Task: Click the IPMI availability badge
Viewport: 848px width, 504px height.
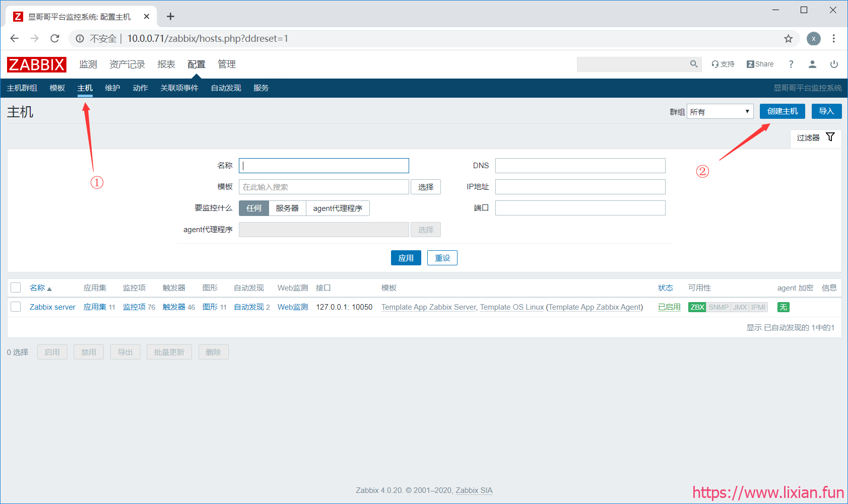Action: (x=758, y=307)
